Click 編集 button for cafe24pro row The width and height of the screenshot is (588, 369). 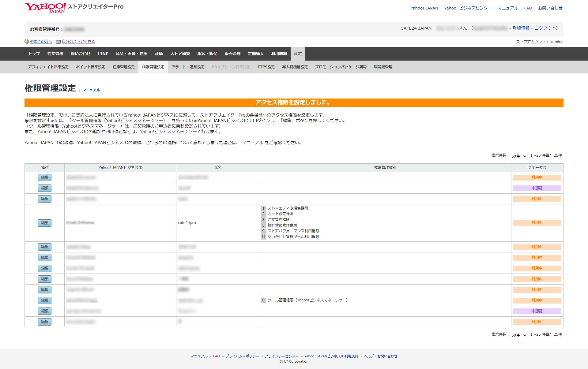tap(45, 223)
